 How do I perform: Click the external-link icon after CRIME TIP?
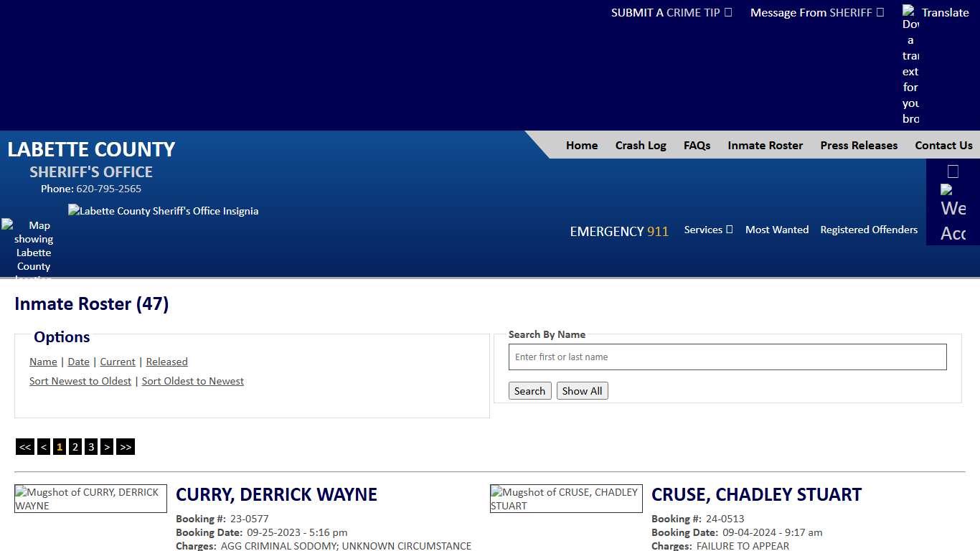tap(727, 12)
